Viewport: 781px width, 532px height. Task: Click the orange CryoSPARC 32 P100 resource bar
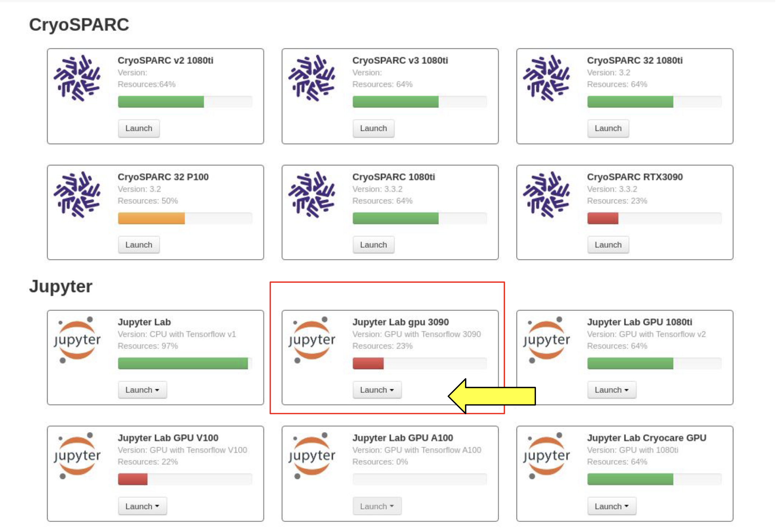[185, 218]
